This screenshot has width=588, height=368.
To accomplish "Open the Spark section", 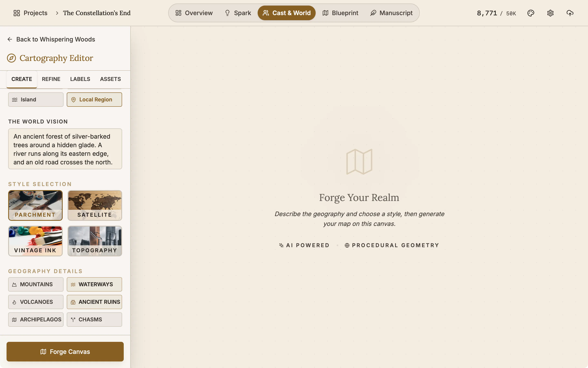I will tap(238, 13).
